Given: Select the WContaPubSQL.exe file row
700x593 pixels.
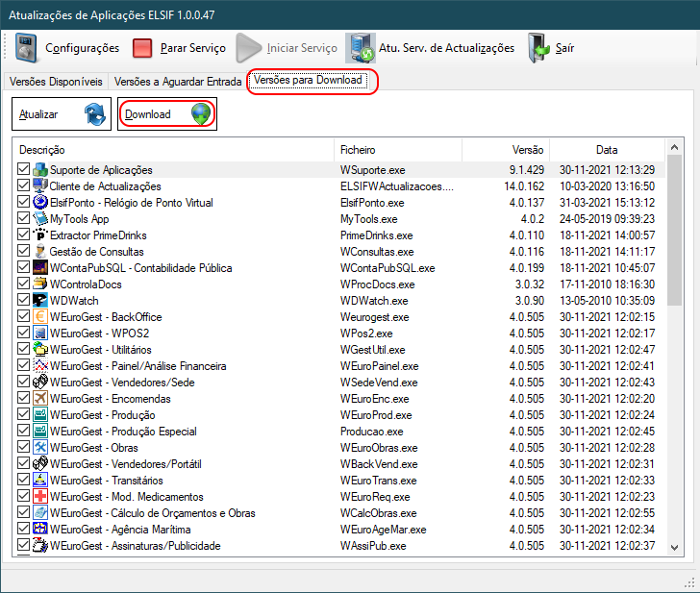Looking at the screenshot, I should [387, 268].
